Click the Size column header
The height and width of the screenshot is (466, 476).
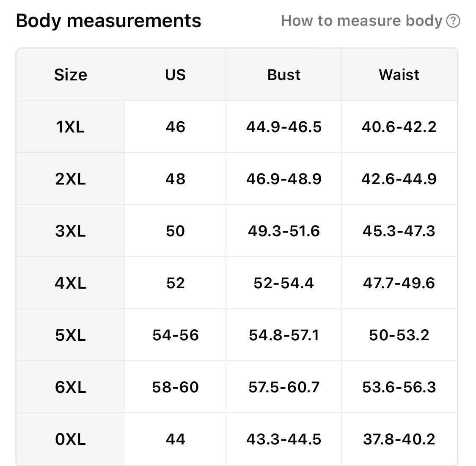70,74
